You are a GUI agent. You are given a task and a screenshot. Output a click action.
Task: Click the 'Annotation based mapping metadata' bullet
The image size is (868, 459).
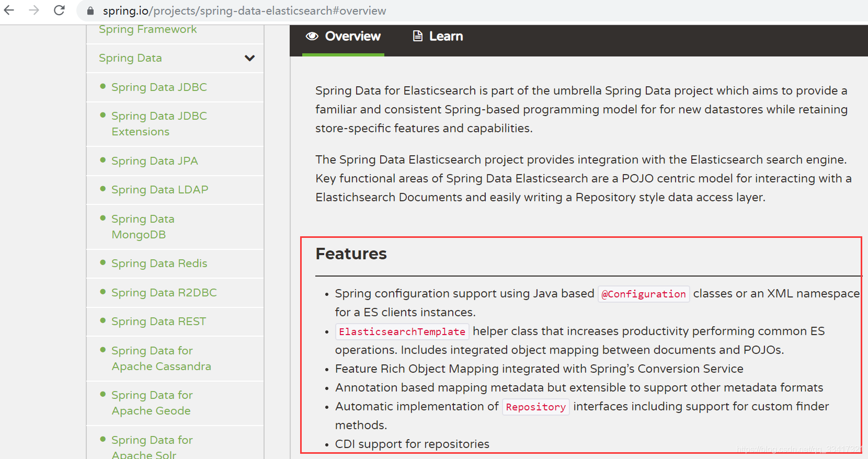point(579,388)
